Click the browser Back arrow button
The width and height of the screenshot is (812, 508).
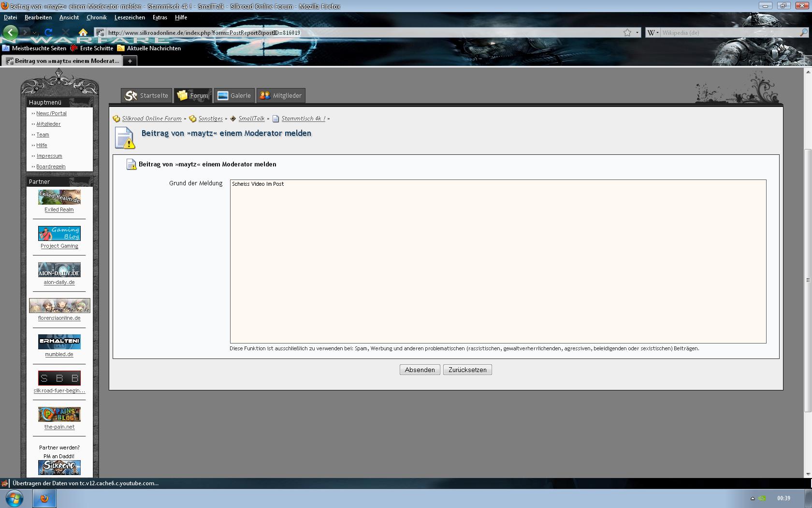coord(11,32)
